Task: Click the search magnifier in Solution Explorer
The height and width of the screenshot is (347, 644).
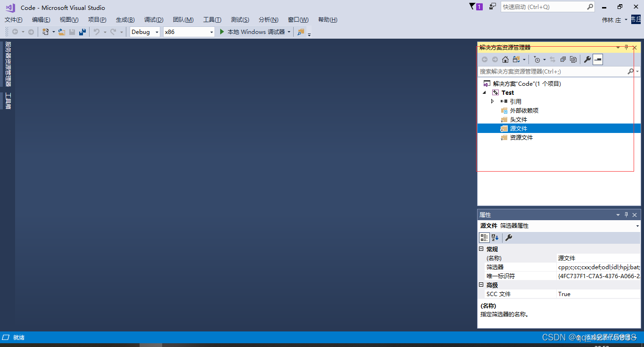Action: coord(631,71)
